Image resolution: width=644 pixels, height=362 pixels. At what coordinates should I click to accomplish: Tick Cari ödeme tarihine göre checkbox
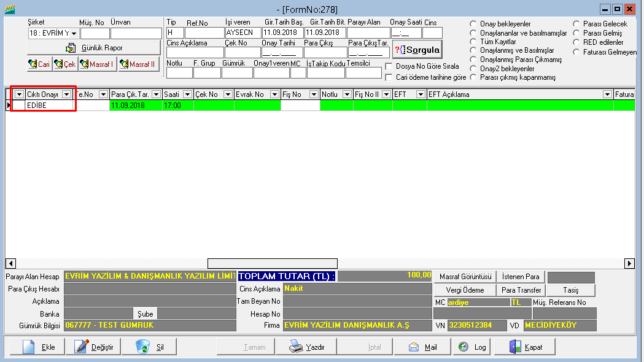coord(389,77)
